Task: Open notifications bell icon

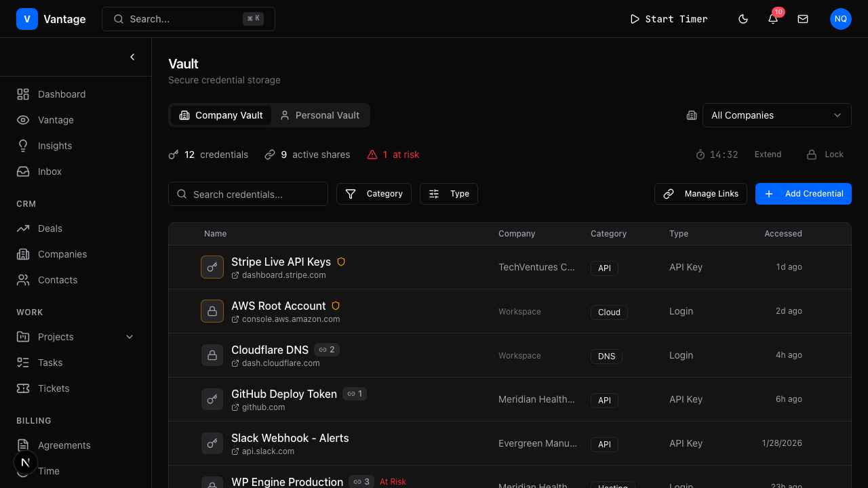Action: coord(773,19)
